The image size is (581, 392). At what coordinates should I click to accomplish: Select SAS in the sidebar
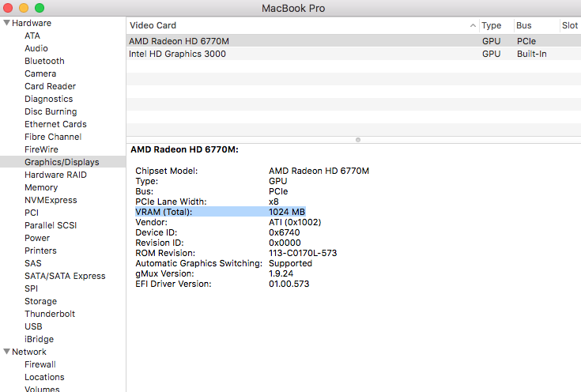(33, 263)
